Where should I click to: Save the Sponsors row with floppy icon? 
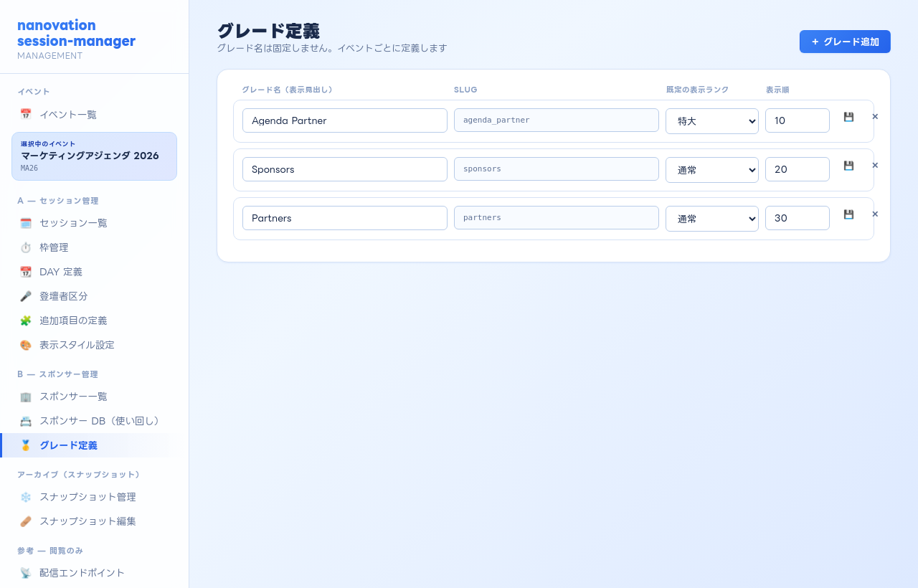pyautogui.click(x=848, y=166)
